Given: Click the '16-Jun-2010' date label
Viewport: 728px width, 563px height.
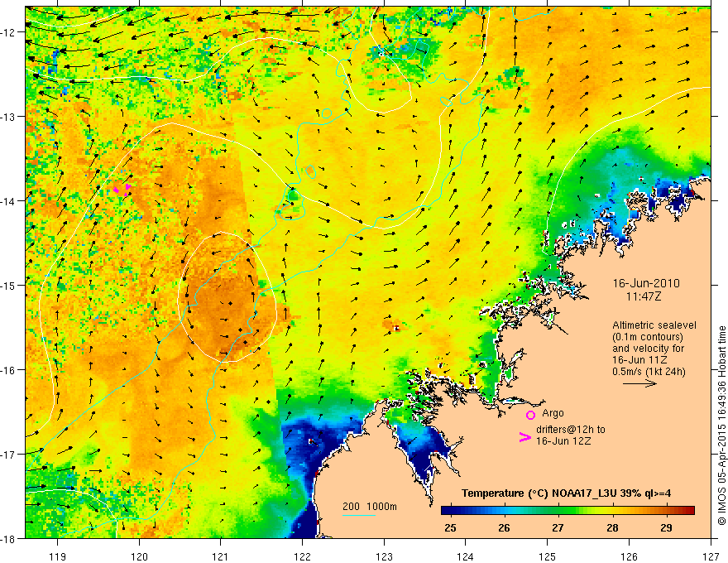Looking at the screenshot, I should point(646,283).
